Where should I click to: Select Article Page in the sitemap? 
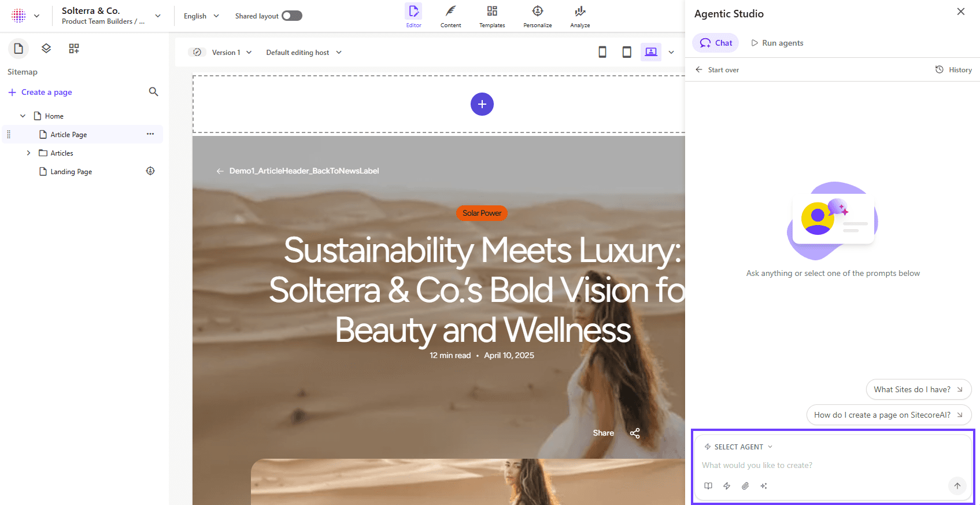pyautogui.click(x=69, y=135)
